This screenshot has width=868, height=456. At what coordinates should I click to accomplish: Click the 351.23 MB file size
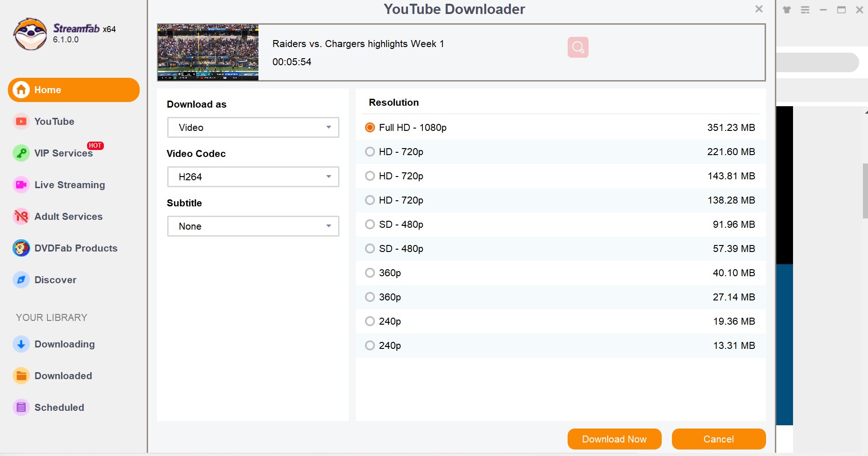coord(731,128)
